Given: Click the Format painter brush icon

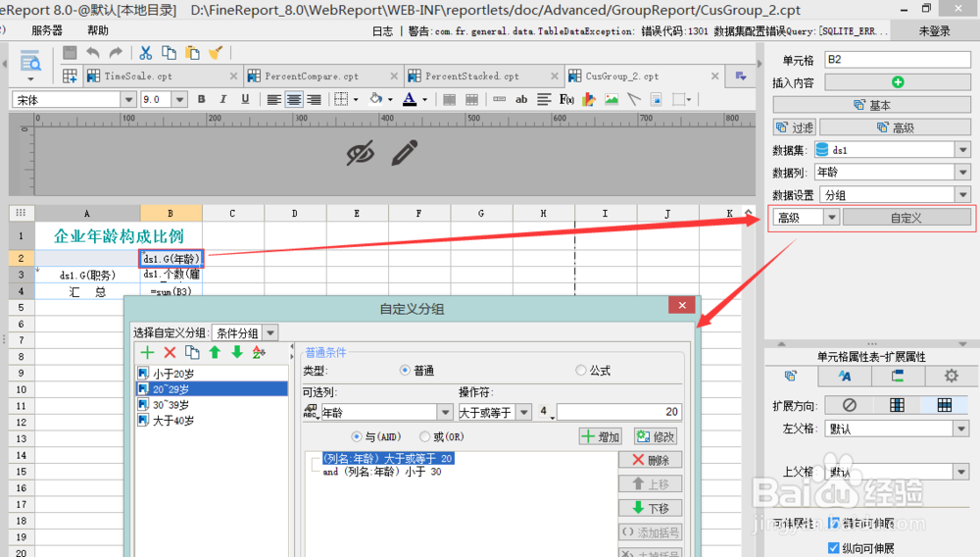Looking at the screenshot, I should 216,53.
